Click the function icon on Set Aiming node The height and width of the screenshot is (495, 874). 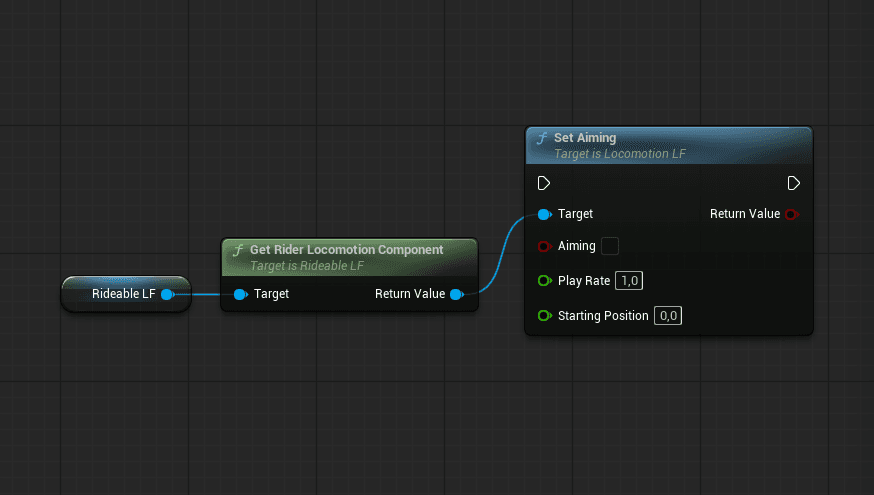point(542,138)
